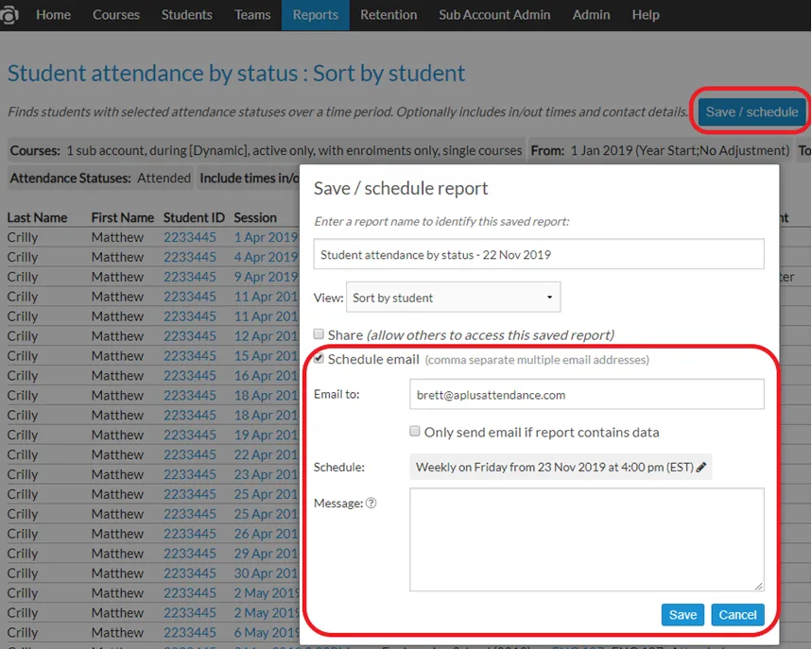Click the Attendance Statuses: Attended filter
This screenshot has width=812, height=649.
(100, 178)
